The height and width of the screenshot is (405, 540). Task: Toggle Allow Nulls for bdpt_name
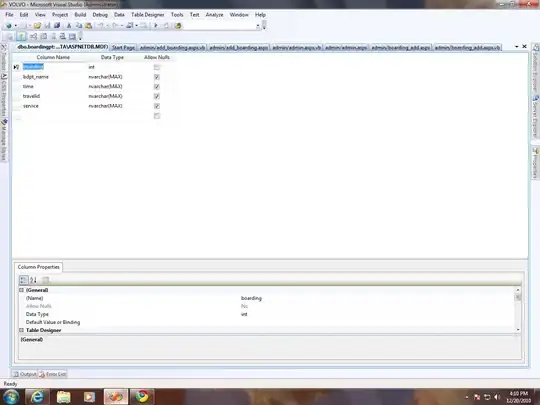coord(157,77)
